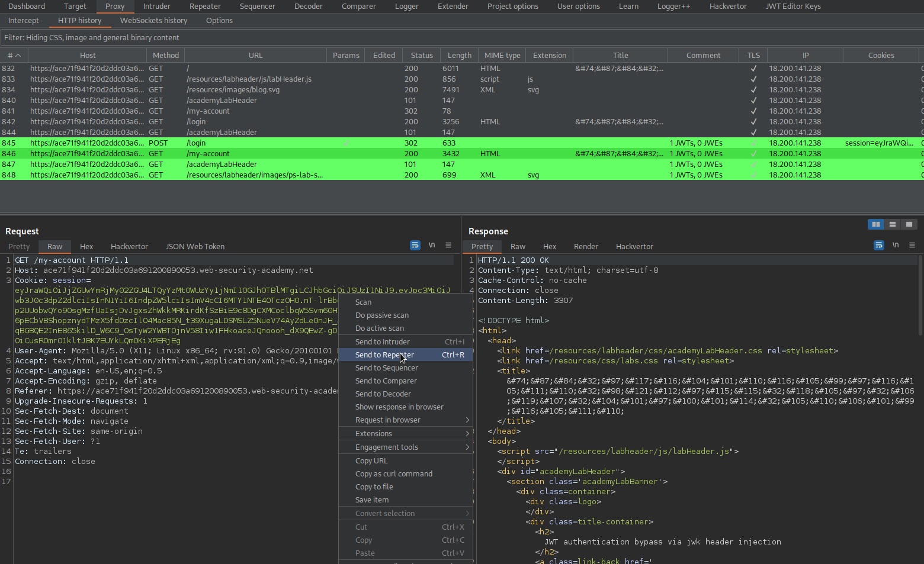Viewport: 924px width, 564px height.
Task: Switch to Intercept sub-tab
Action: [x=24, y=20]
